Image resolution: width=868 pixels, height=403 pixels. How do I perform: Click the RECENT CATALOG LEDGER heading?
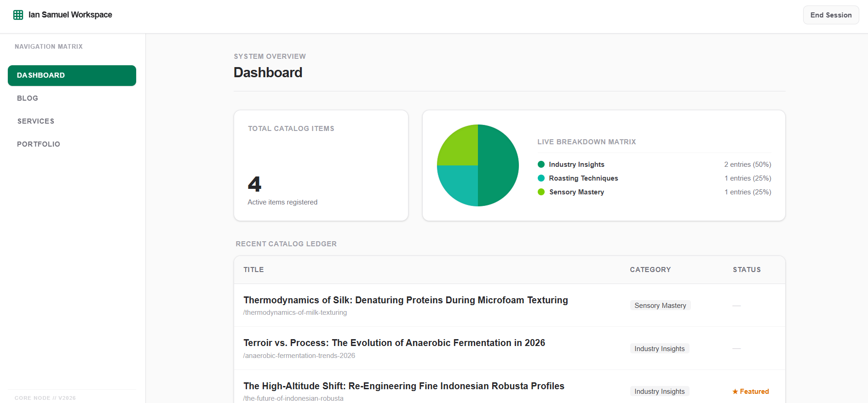(286, 244)
